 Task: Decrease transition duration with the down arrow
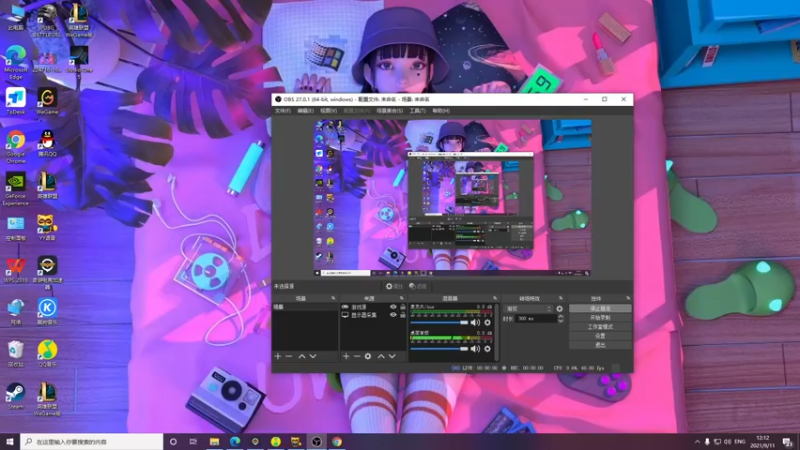(x=561, y=321)
